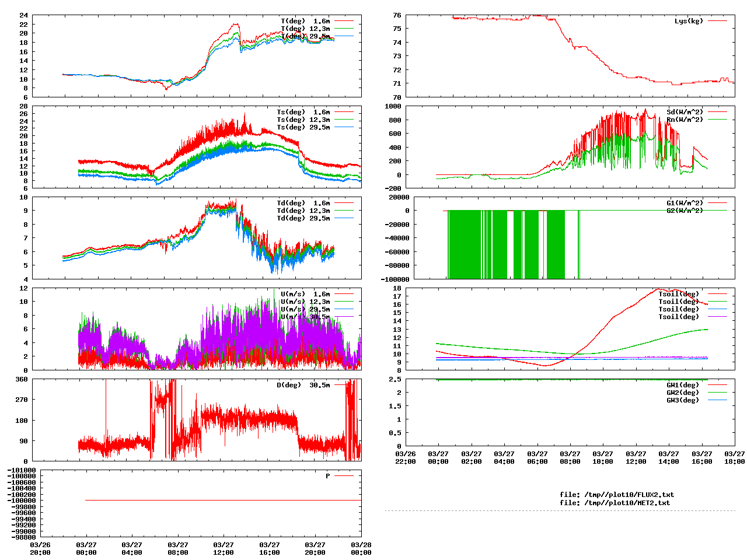The width and height of the screenshot is (747, 560).
Task: Click the '270' tick on wind direction axis
Action: coord(22,400)
